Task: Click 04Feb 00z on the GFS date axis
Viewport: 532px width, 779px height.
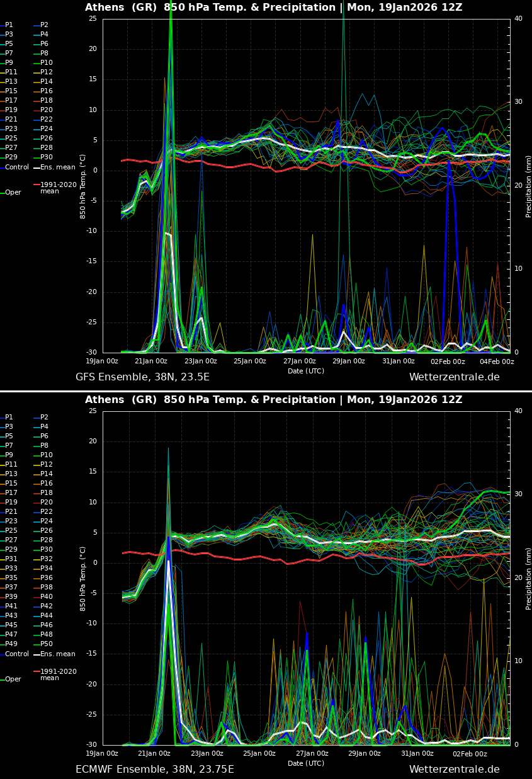Action: tap(497, 361)
